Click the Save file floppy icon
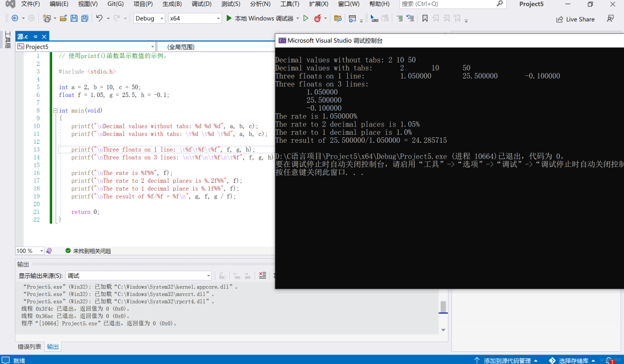624x364 pixels. click(74, 18)
